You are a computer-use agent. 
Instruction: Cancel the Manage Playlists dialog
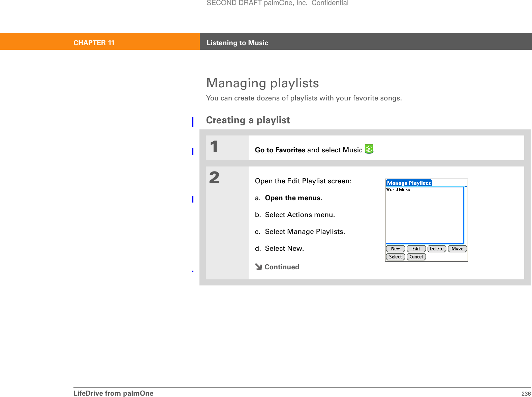416,257
